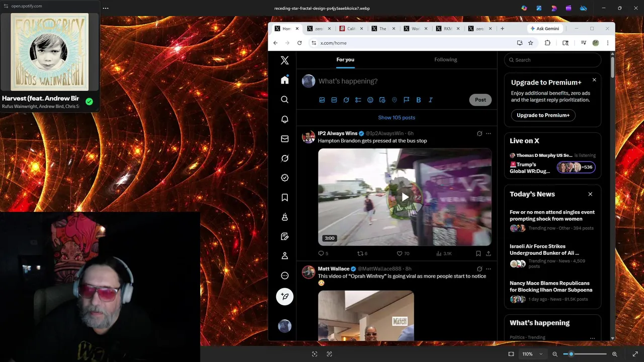Schedule the post from composer toolbar

[382, 100]
